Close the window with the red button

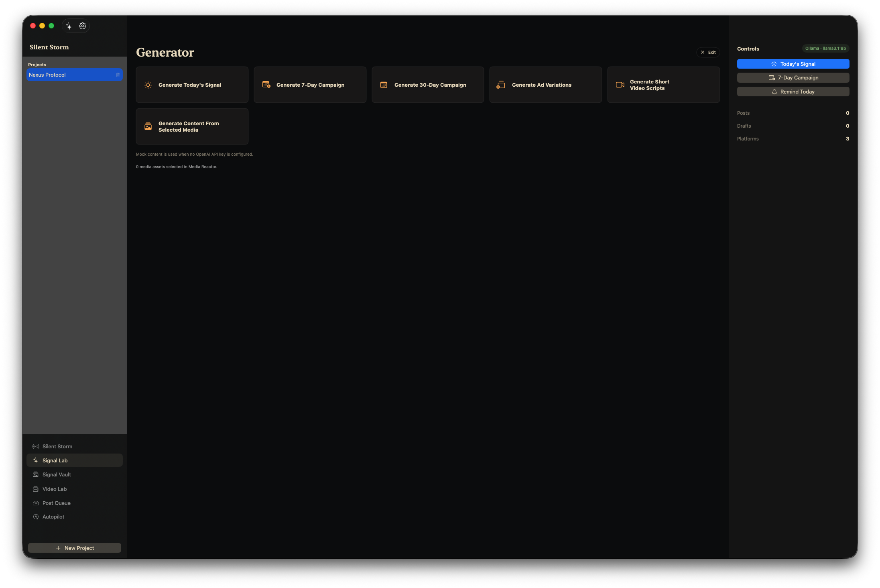(33, 26)
